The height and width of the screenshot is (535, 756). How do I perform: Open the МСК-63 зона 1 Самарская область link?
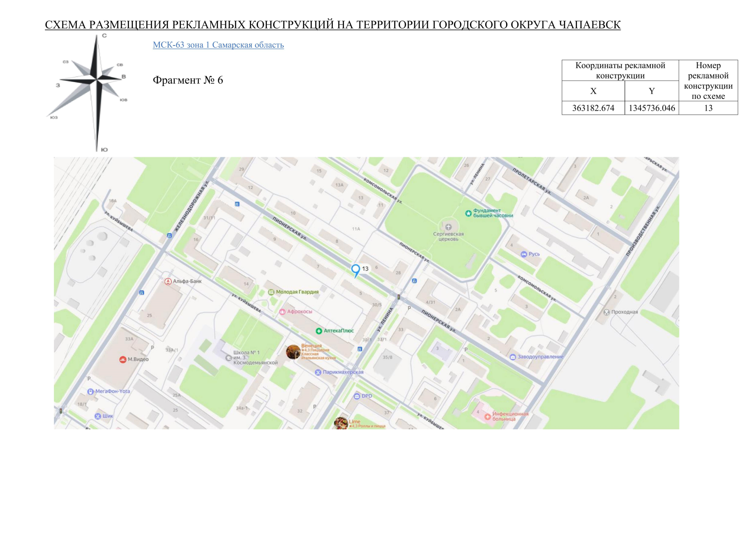point(218,45)
